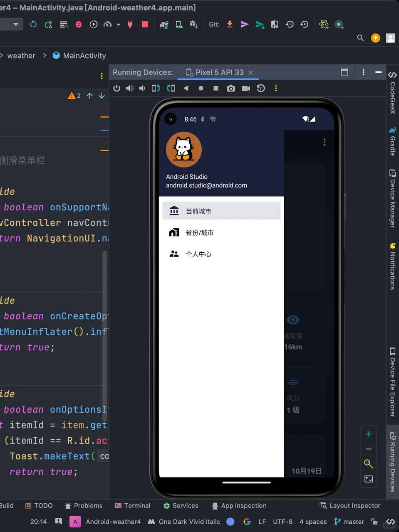
Task: Close the Pixel 5 API 33 tab
Action: (x=250, y=73)
